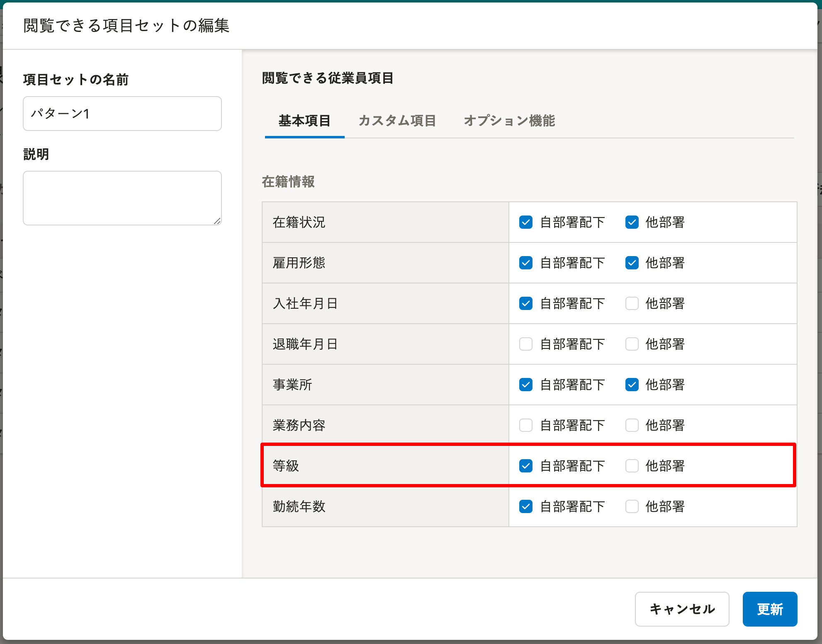The width and height of the screenshot is (822, 644).
Task: Click the 閲覧できる項目セットの編集 dialog title
Action: (126, 26)
